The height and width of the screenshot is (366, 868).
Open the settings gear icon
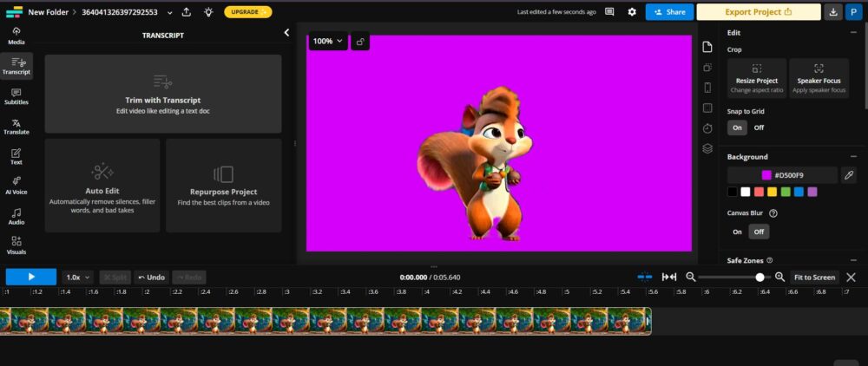pos(632,11)
